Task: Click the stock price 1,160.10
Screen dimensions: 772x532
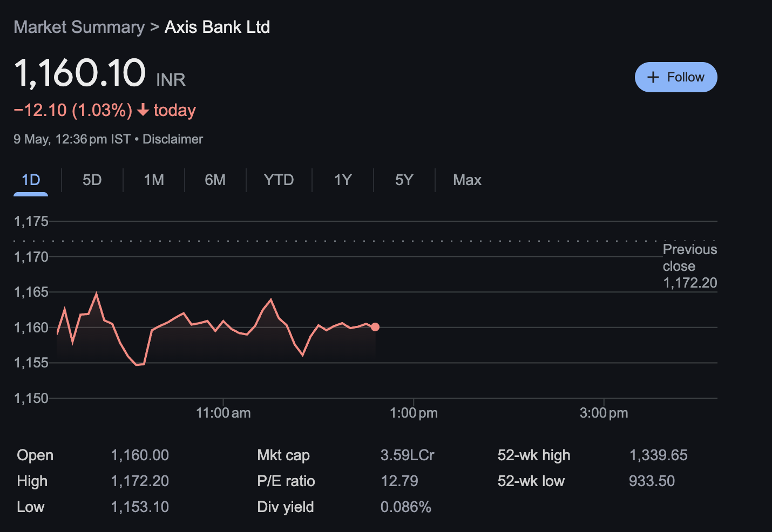Action: [79, 72]
